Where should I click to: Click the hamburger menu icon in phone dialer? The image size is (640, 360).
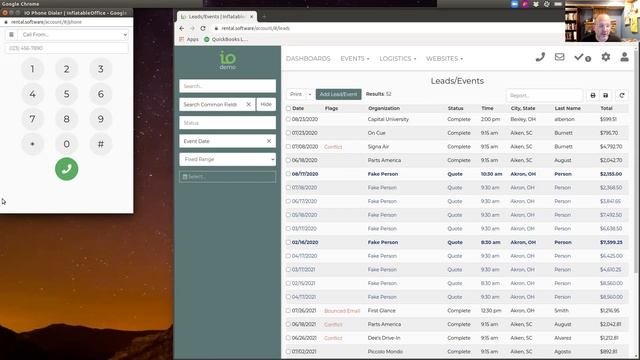[11, 35]
